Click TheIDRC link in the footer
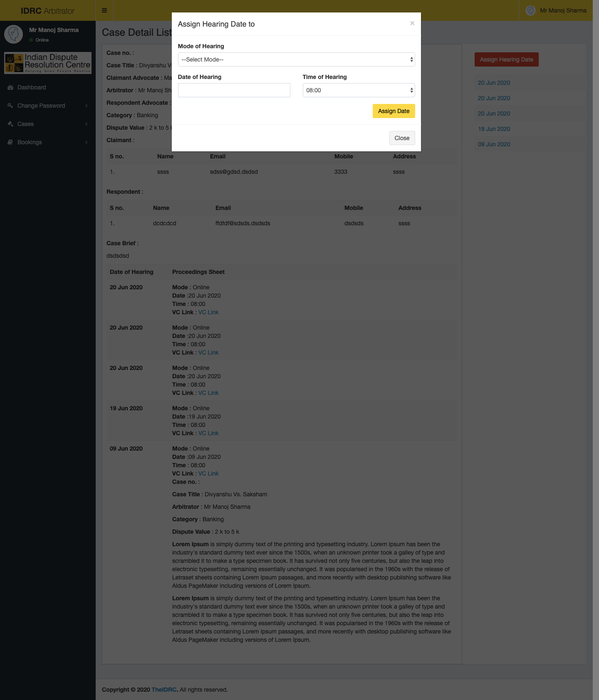 click(164, 690)
